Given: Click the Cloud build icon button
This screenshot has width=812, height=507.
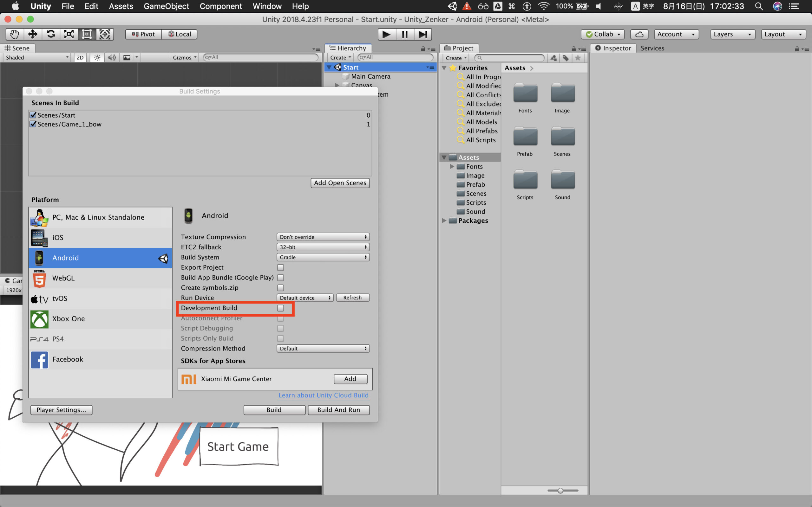Looking at the screenshot, I should [640, 34].
